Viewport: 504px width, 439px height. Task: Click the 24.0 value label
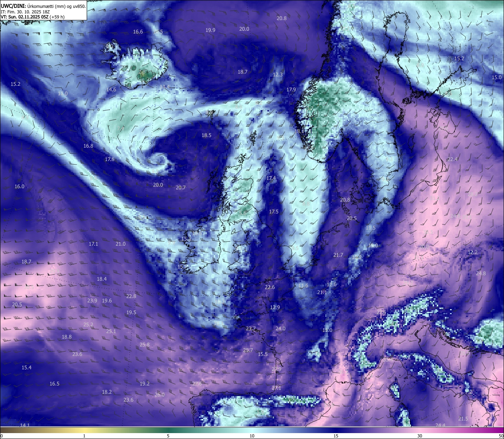(x=280, y=329)
